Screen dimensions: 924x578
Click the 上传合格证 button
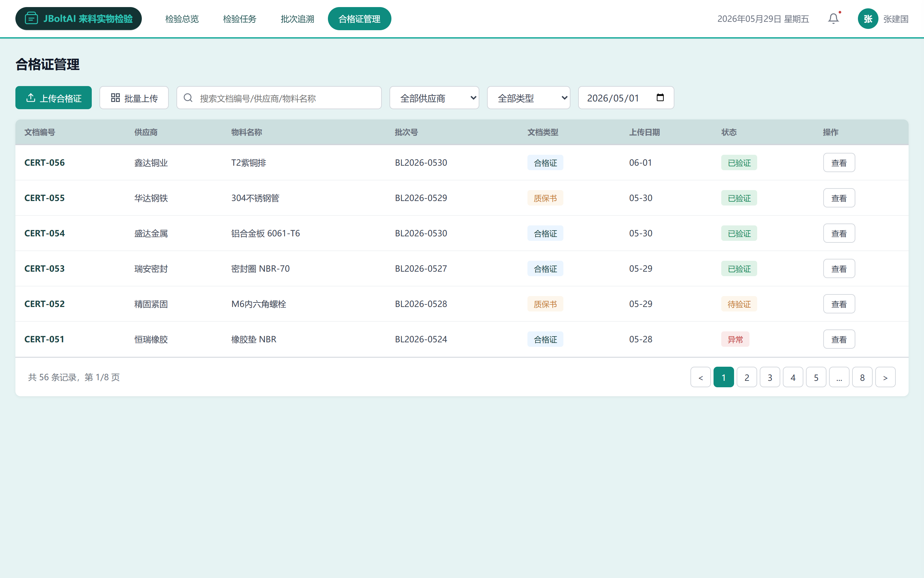(54, 98)
